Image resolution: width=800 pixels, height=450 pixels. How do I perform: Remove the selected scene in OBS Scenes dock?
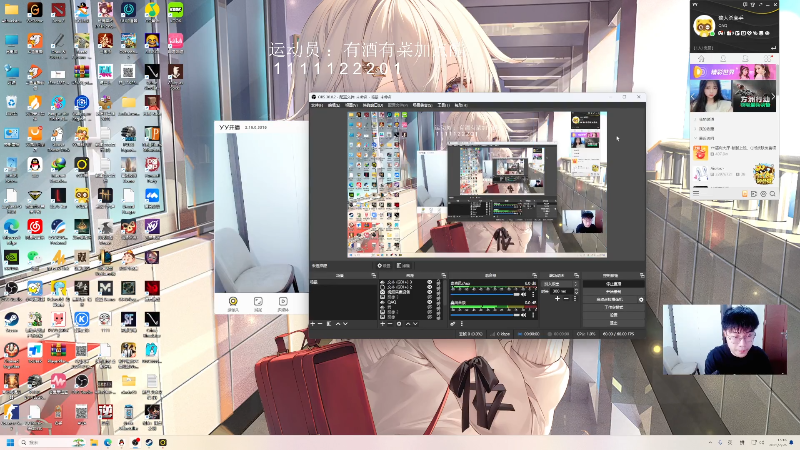(x=320, y=324)
